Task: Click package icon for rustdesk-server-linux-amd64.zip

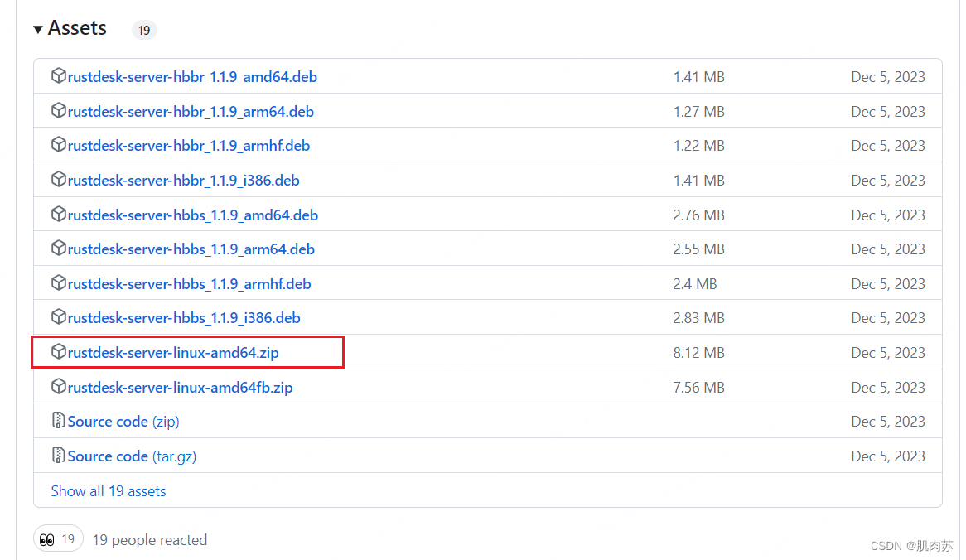Action: (x=59, y=352)
